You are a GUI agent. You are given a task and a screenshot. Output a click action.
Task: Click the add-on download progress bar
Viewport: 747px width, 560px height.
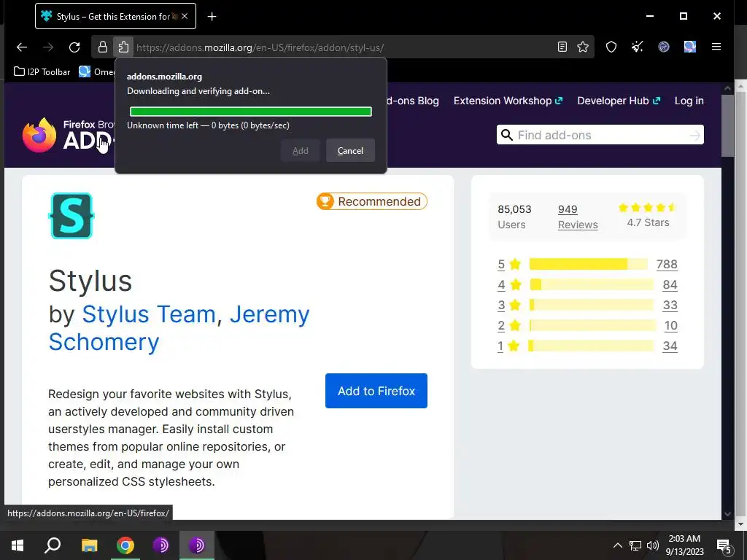[x=251, y=112]
